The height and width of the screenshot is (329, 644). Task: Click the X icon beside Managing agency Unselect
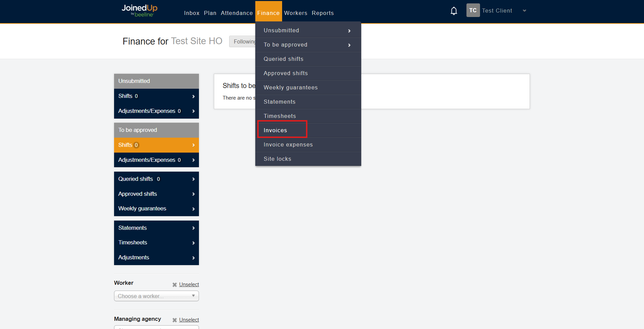(174, 320)
